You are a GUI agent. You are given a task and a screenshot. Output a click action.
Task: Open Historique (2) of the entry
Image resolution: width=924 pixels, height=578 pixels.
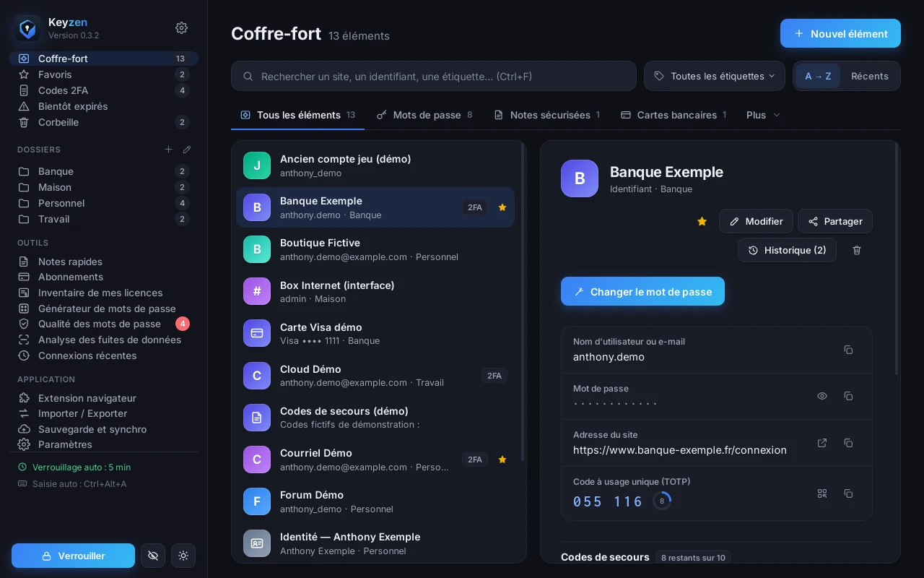pos(787,250)
